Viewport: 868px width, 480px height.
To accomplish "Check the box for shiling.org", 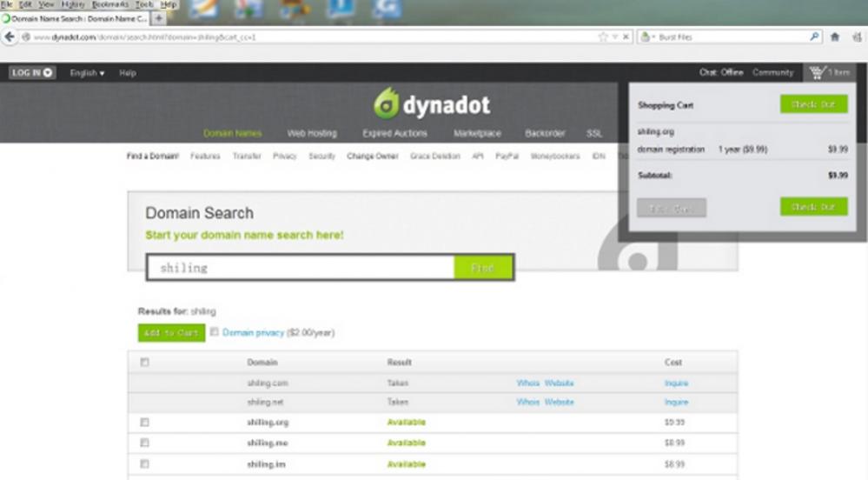I will point(144,423).
